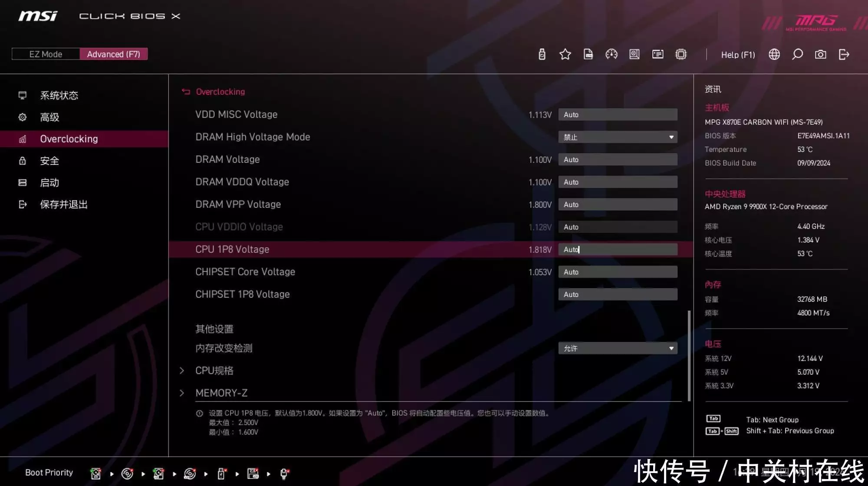Switch to EZ Mode
Image resolution: width=868 pixels, height=486 pixels.
(46, 54)
